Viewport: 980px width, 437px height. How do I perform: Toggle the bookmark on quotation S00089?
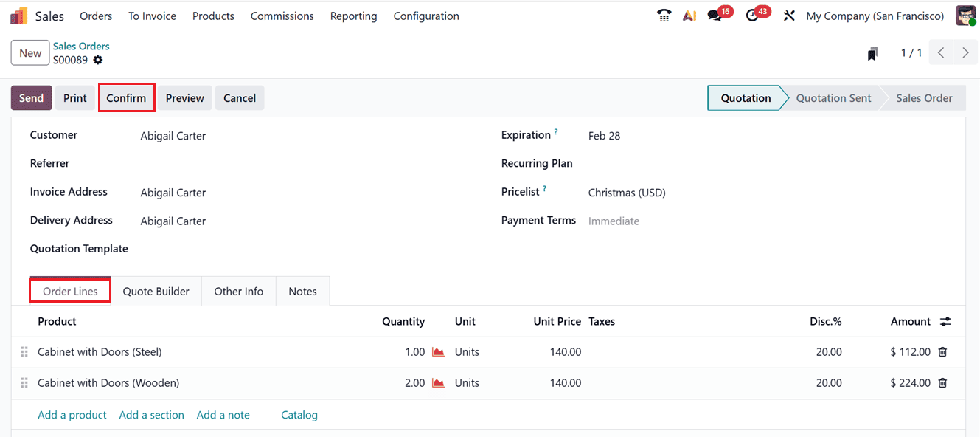tap(872, 52)
